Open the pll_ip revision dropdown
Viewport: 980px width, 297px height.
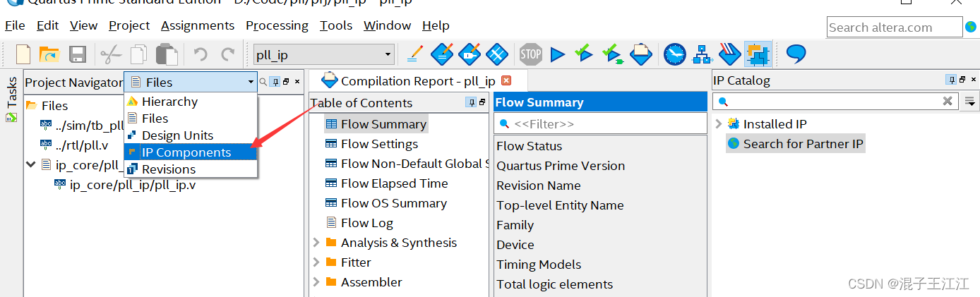pos(388,54)
